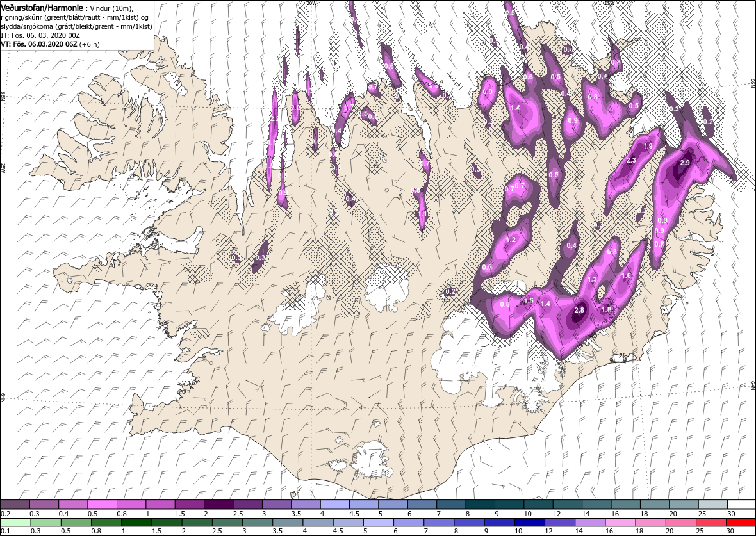Click the white snow legend swatch at 30
Image resolution: width=756 pixels, height=536 pixels.
(741, 504)
